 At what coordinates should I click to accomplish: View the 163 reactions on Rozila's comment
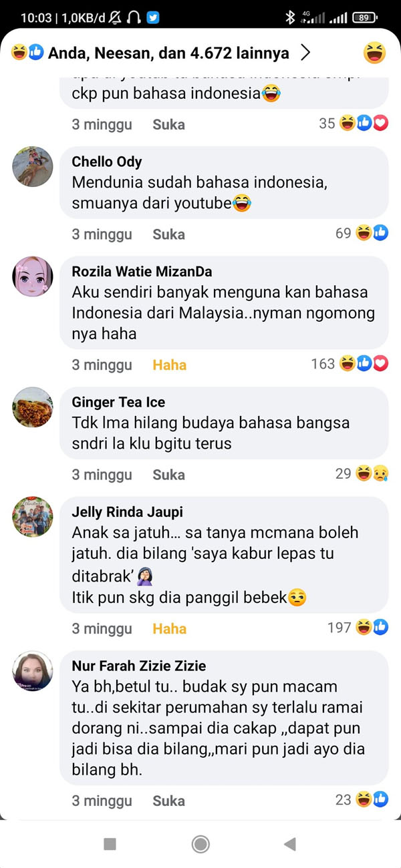click(350, 364)
